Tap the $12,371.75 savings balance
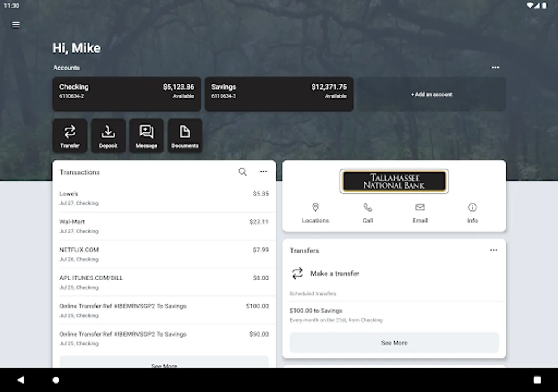Image resolution: width=558 pixels, height=392 pixels. [x=329, y=87]
